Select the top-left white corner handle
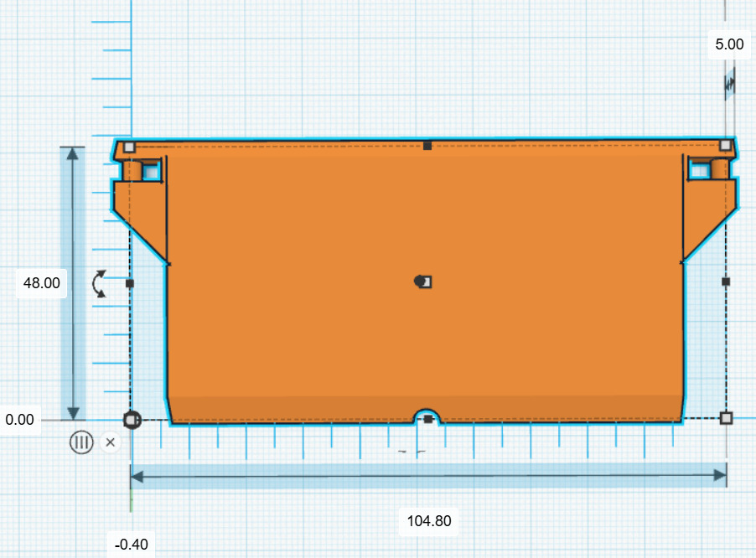756x558 pixels. tap(129, 147)
